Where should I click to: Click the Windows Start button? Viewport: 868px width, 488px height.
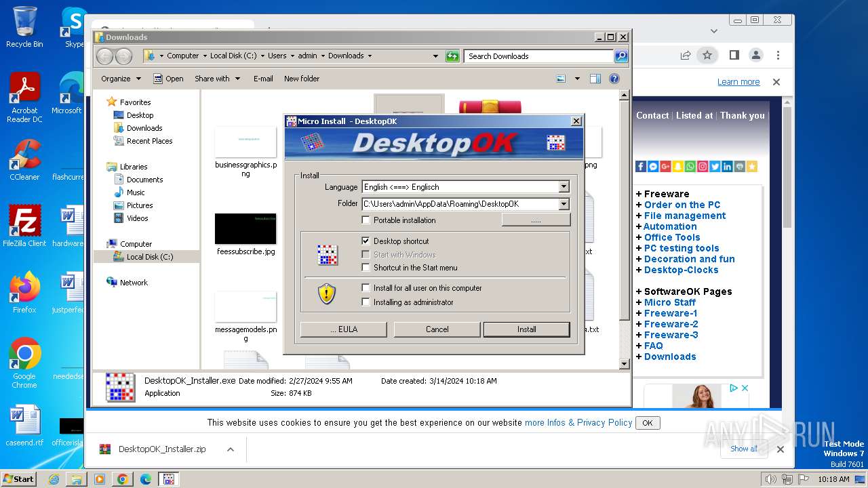[18, 479]
